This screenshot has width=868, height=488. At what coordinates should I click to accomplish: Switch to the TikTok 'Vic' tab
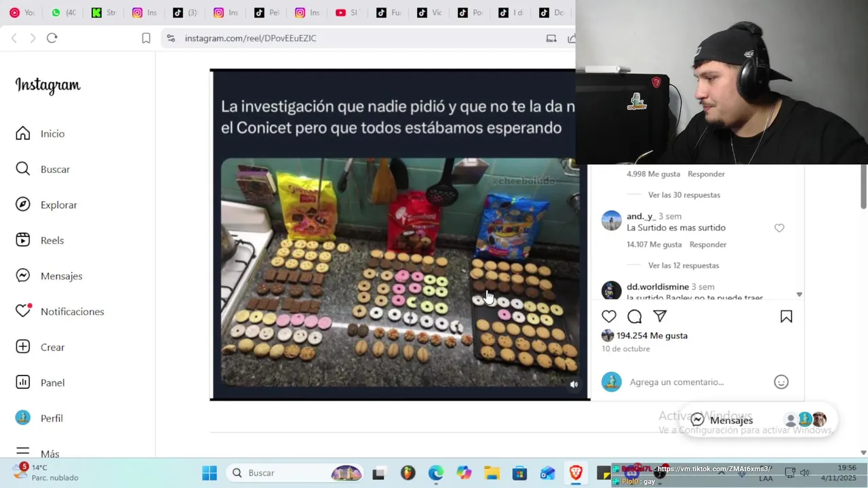click(429, 12)
